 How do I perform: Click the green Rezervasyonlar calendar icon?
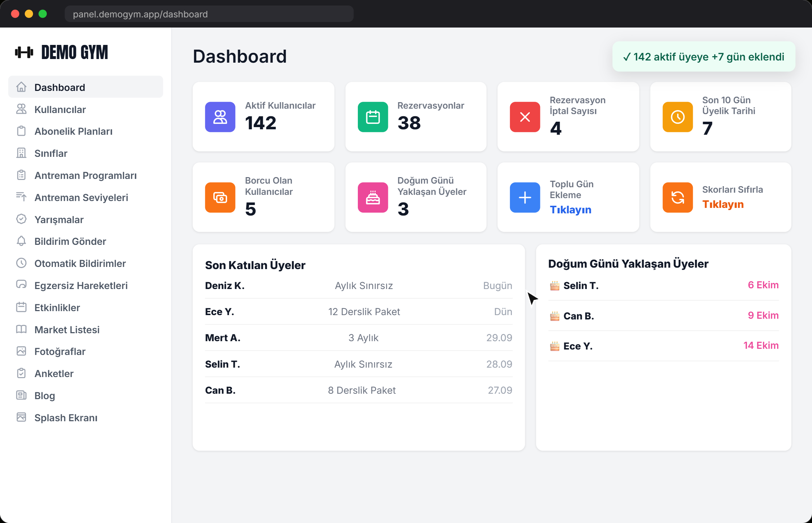[x=373, y=117]
